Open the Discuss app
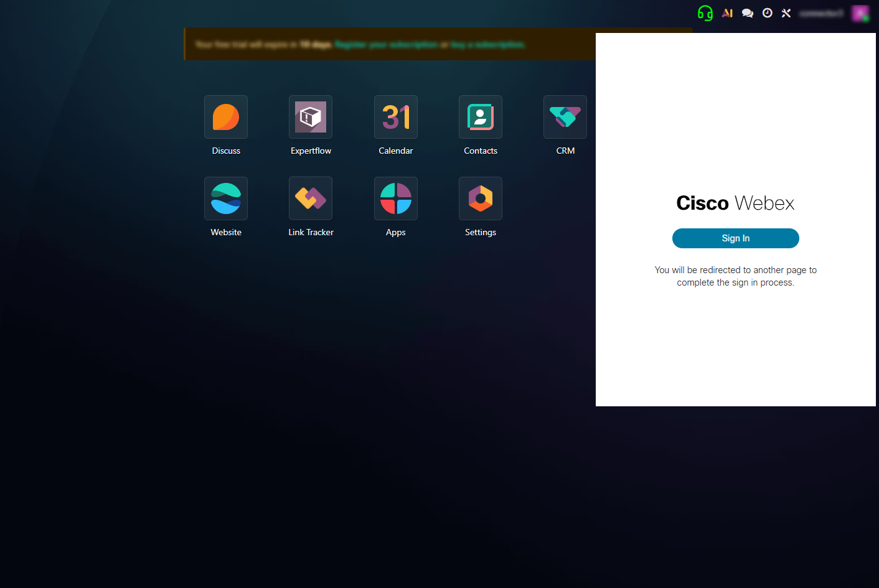The image size is (879, 588). coord(226,117)
